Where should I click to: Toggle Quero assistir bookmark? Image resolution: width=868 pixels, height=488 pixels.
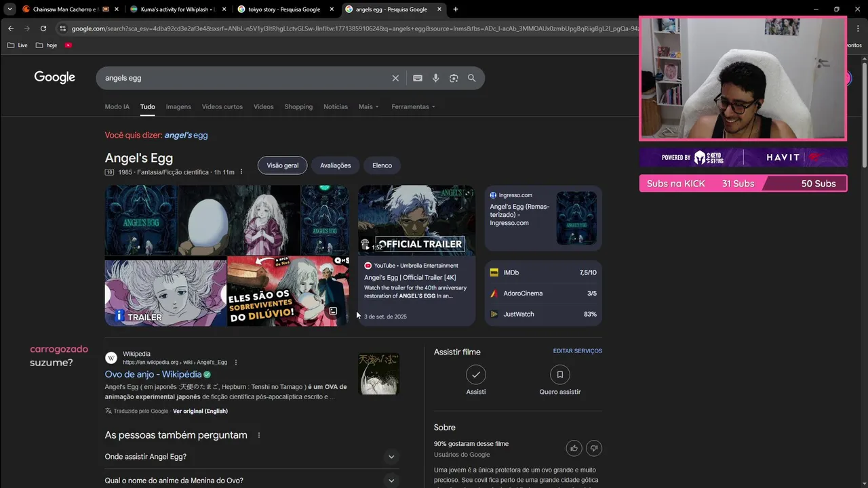coord(560,375)
